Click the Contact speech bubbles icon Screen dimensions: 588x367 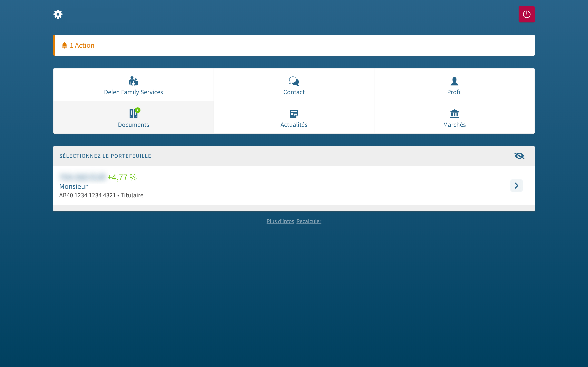coord(294,81)
